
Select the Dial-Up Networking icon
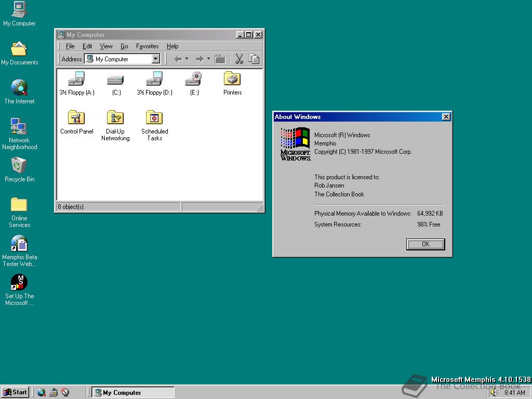click(x=115, y=118)
